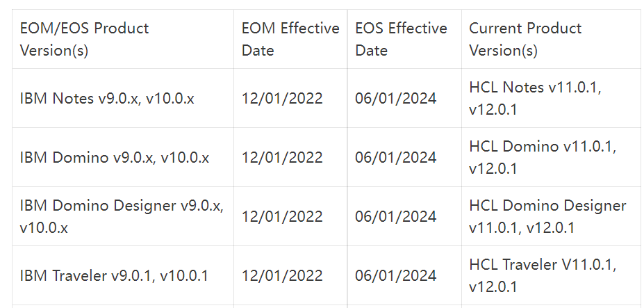Click the 'HCL Notes v11.0.1, v12.0.1' cell

click(x=535, y=99)
